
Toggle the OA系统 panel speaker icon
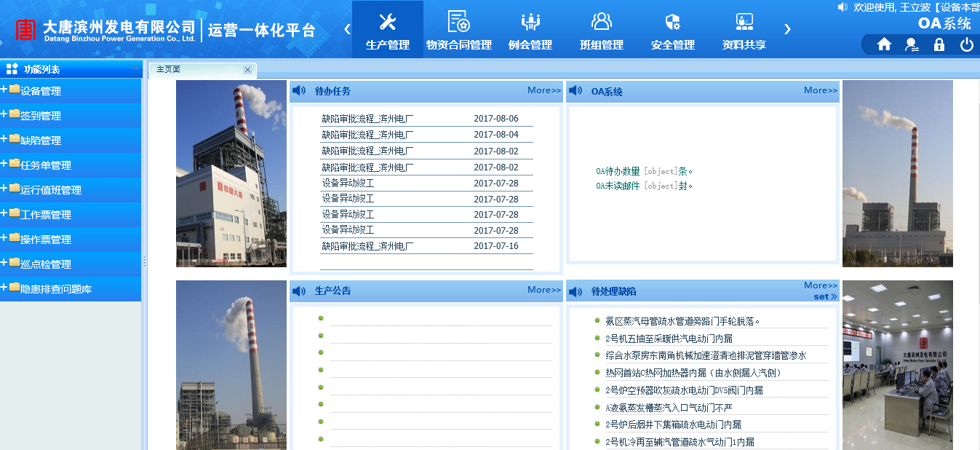tap(576, 91)
